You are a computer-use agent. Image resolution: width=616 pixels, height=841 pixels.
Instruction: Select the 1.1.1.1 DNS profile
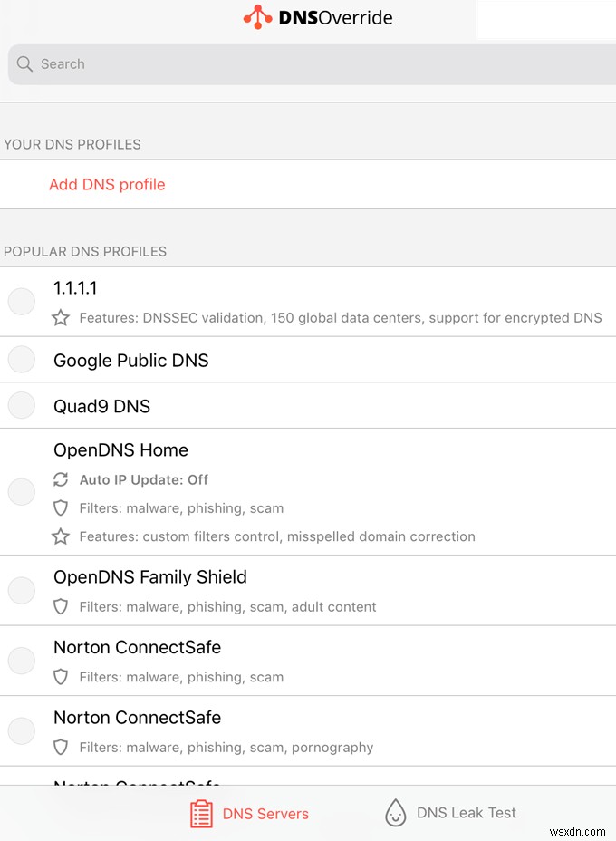tap(21, 301)
